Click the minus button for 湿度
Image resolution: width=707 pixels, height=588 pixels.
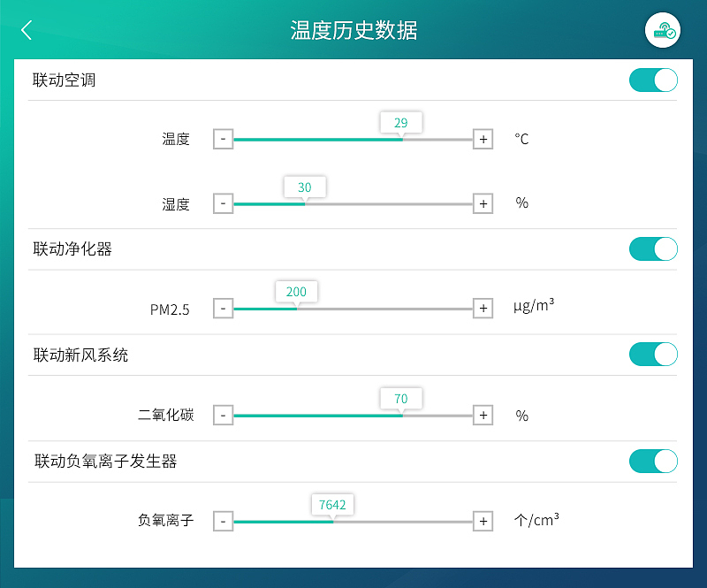coord(223,203)
